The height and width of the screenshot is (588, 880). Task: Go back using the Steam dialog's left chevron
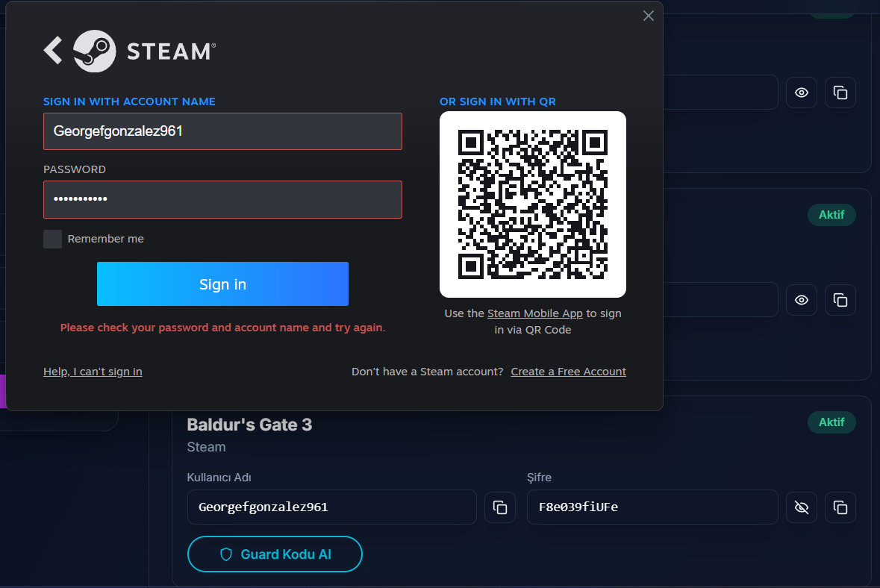pos(53,51)
